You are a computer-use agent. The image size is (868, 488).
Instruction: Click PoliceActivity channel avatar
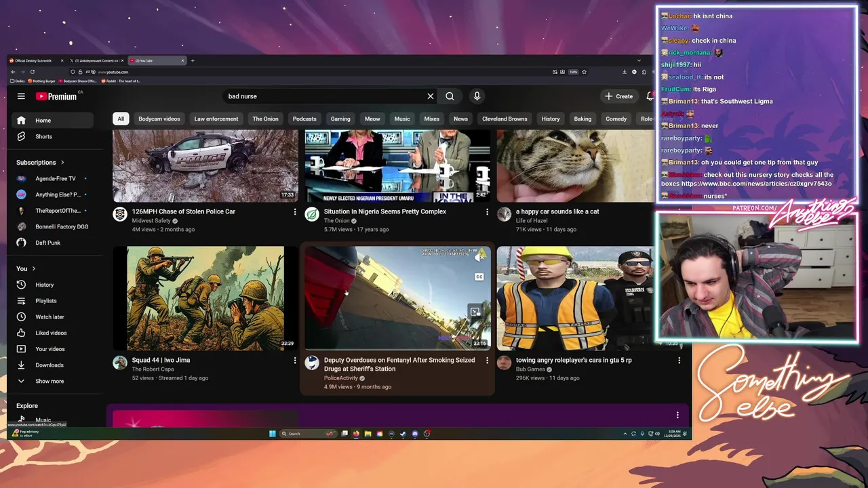pos(312,363)
